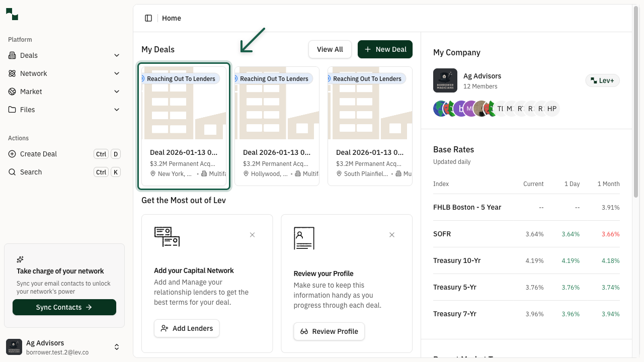Select the Lev+ badge next to Ag Advisors
The image size is (644, 362).
[602, 80]
